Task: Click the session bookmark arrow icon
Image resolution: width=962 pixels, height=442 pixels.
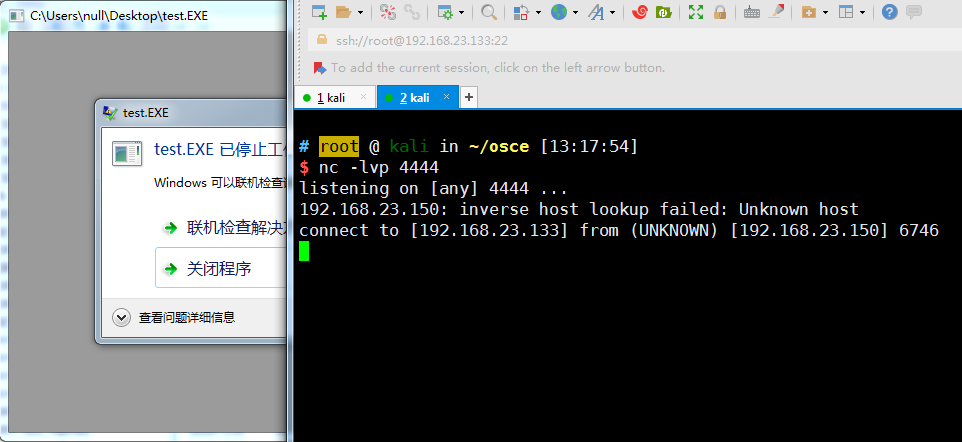Action: pyautogui.click(x=319, y=68)
